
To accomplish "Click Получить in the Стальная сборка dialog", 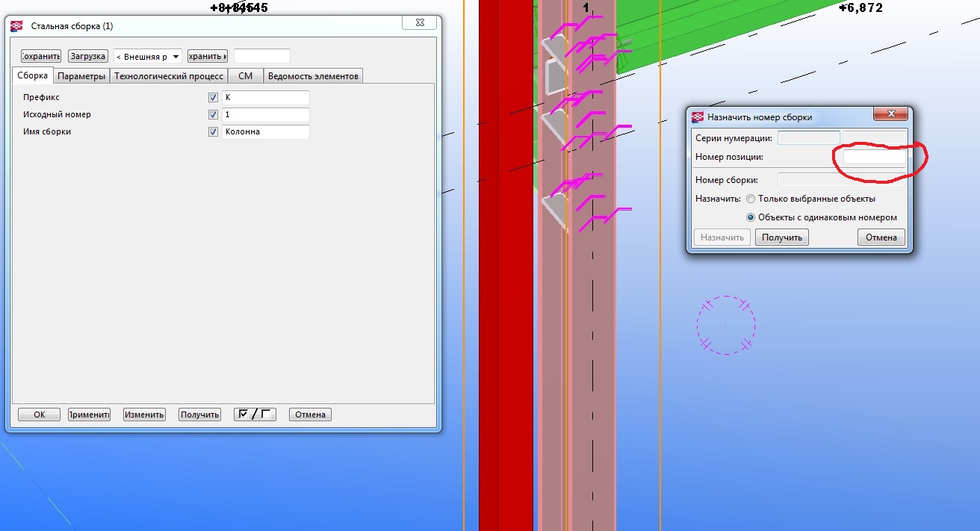I will [199, 414].
